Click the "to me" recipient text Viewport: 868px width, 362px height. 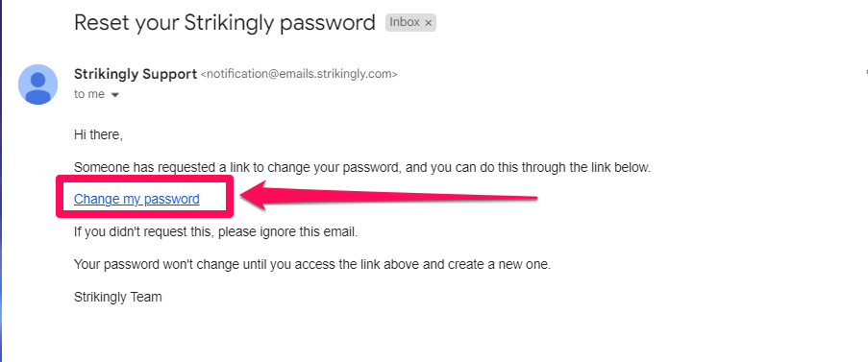pyautogui.click(x=89, y=94)
